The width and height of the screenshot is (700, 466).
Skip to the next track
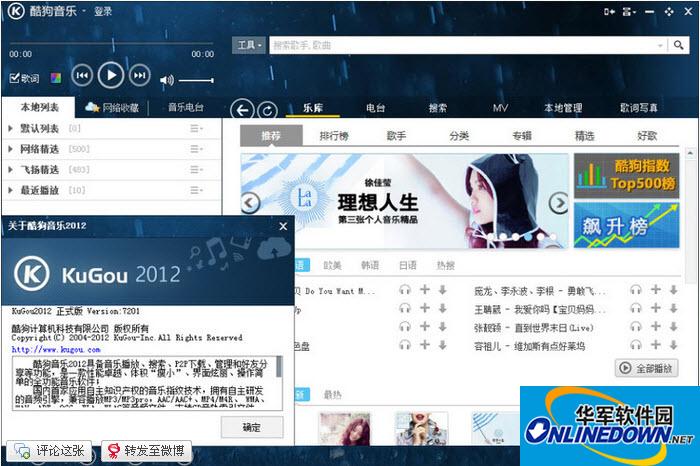[139, 75]
